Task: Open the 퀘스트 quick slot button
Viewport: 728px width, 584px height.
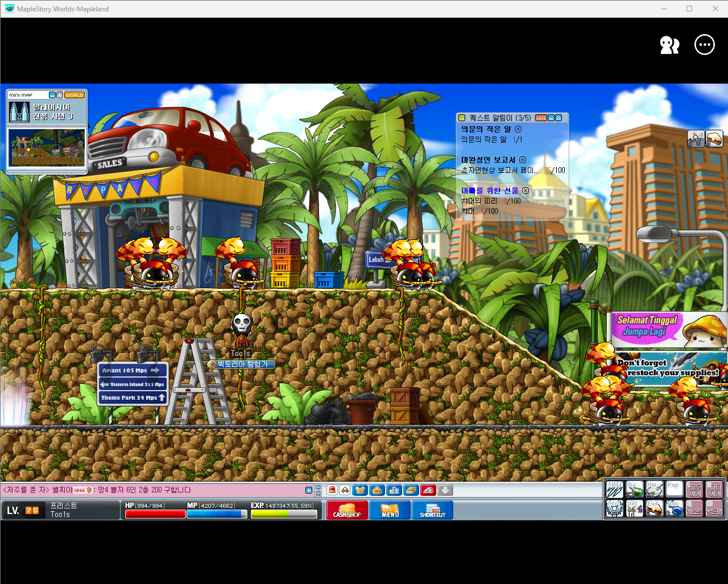Action: [694, 508]
